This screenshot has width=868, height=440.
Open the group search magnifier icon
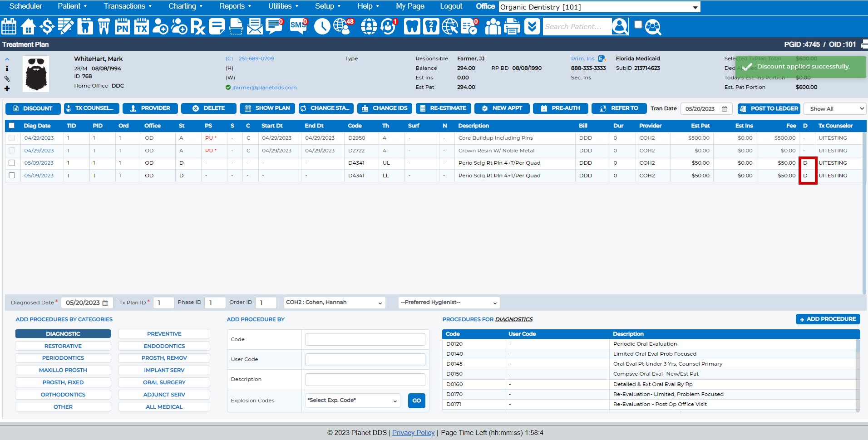tap(653, 27)
